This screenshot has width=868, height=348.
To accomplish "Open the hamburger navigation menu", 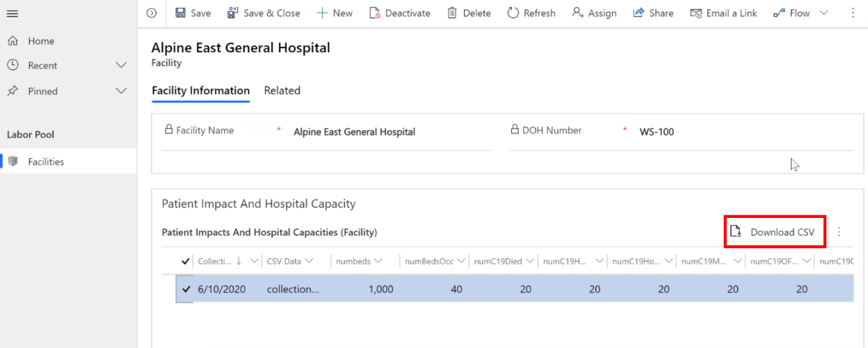I will point(12,13).
